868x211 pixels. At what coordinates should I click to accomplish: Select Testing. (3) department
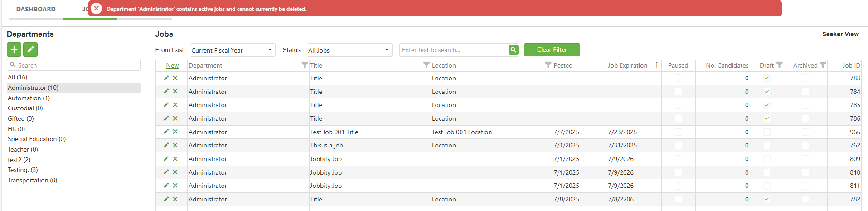pos(23,170)
